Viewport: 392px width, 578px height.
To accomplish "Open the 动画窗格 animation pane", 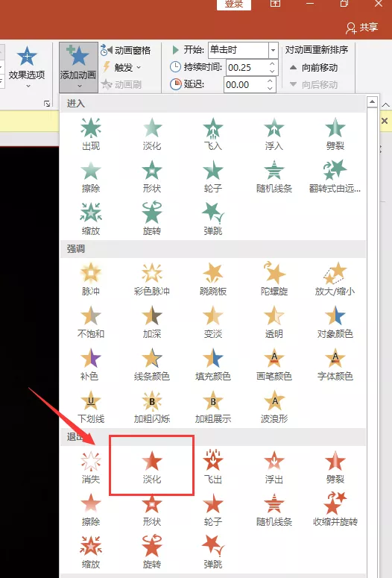I will tap(126, 50).
